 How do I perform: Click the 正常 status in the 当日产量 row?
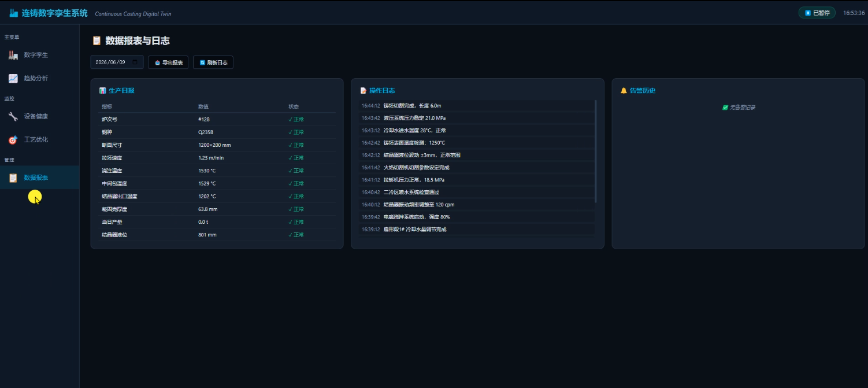point(296,222)
